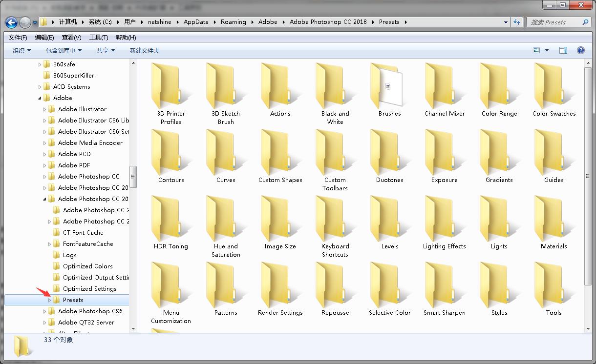Viewport: 596px width, 364px height.
Task: Click the 新建文件夹 button
Action: [144, 50]
